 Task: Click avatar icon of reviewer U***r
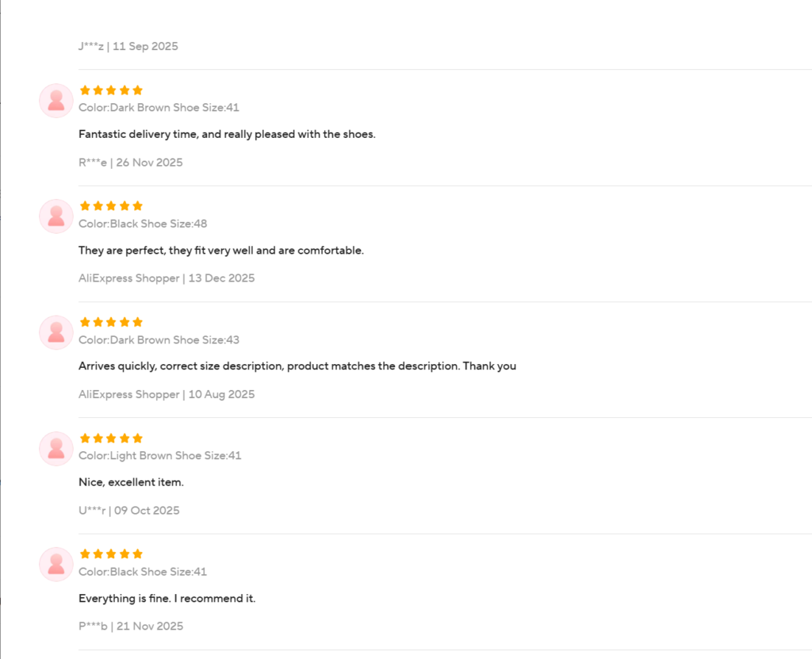click(x=56, y=449)
